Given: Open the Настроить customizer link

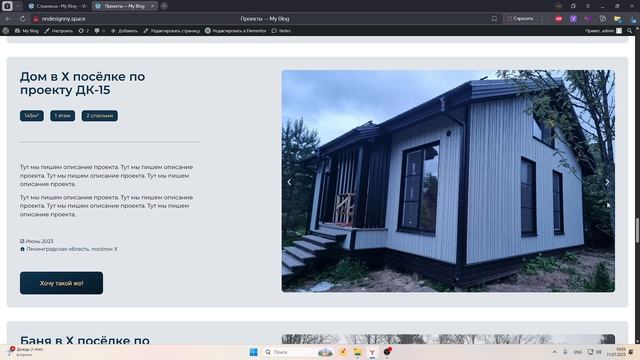Looking at the screenshot, I should [x=58, y=31].
